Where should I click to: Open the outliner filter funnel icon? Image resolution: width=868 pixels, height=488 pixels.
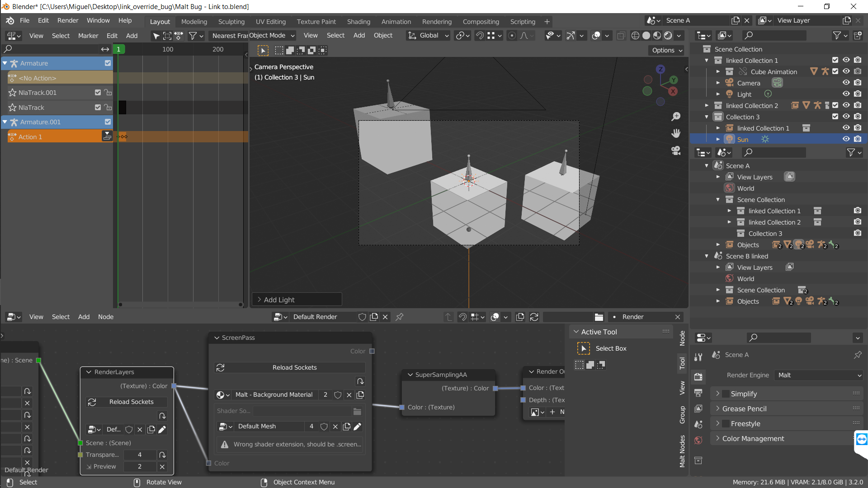pyautogui.click(x=838, y=35)
